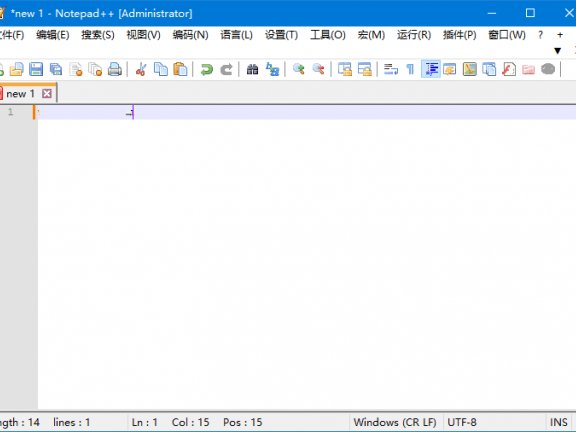Click the Redo toolbar icon
This screenshot has height=432, width=576.
(x=226, y=69)
